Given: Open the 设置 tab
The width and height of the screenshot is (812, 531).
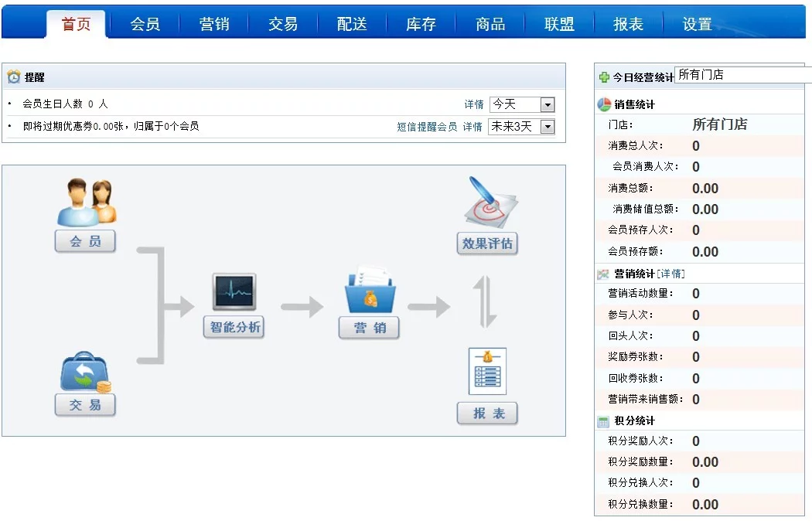Looking at the screenshot, I should (x=697, y=24).
